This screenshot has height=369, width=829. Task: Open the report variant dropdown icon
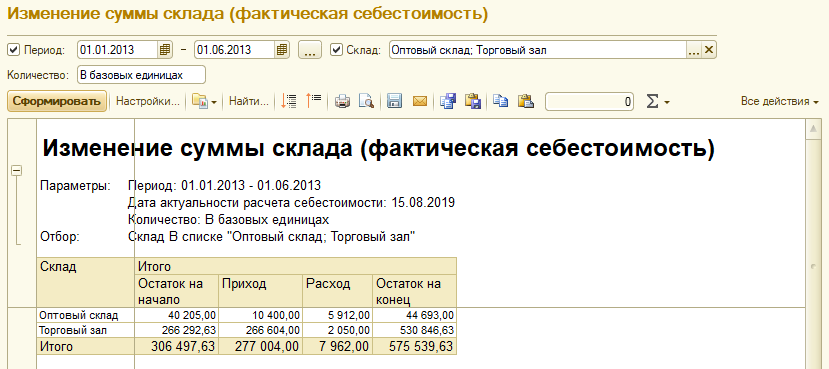(204, 101)
